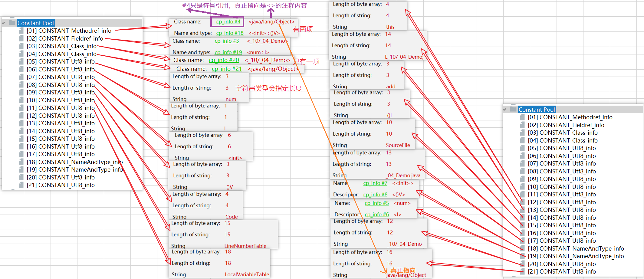Image resolution: width=644 pixels, height=279 pixels.
Task: Collapse the left Constant Pool tree node
Action: (4, 23)
